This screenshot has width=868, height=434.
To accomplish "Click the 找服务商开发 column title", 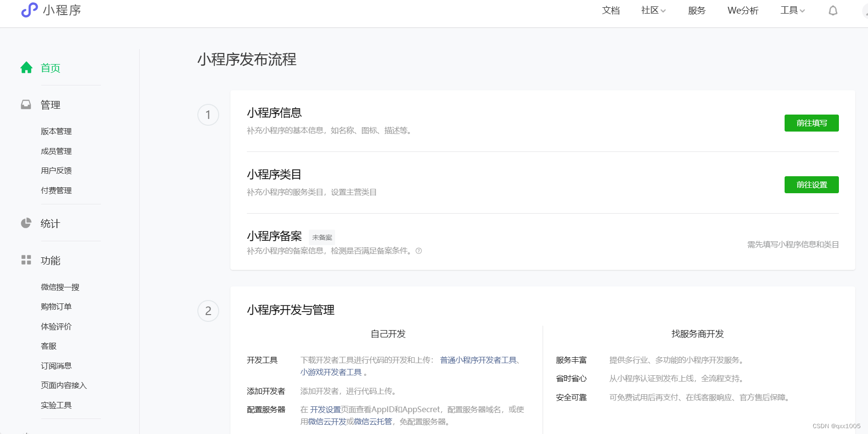I will (x=697, y=334).
